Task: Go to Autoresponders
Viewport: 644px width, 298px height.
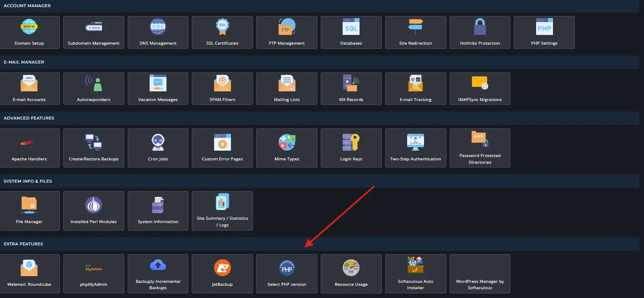Action: coord(94,89)
